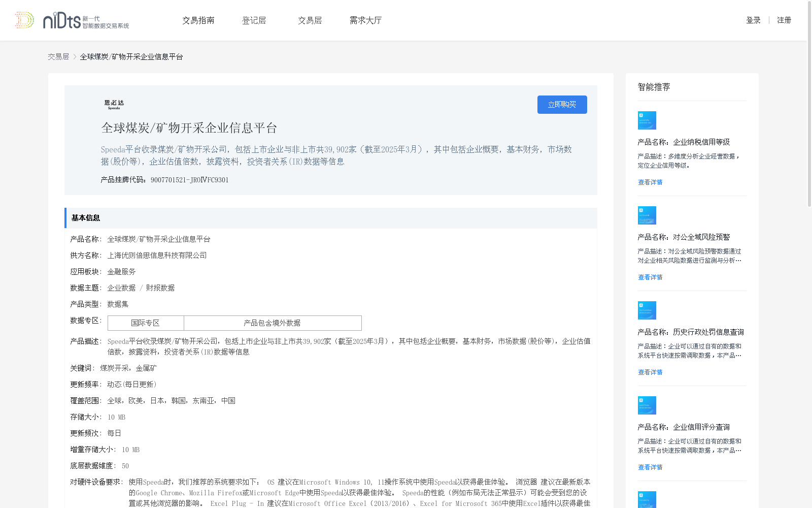812x508 pixels.
Task: Click the 登录 link
Action: click(753, 20)
